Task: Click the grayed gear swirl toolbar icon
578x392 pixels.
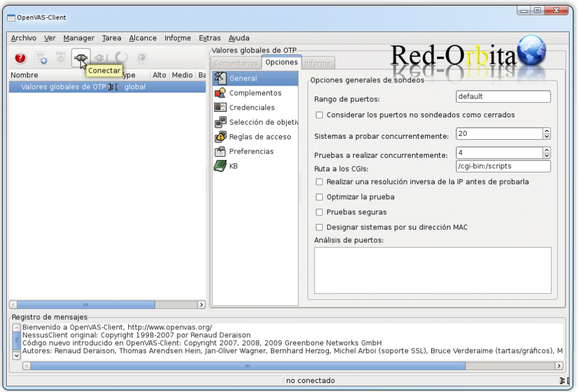Action: point(141,58)
